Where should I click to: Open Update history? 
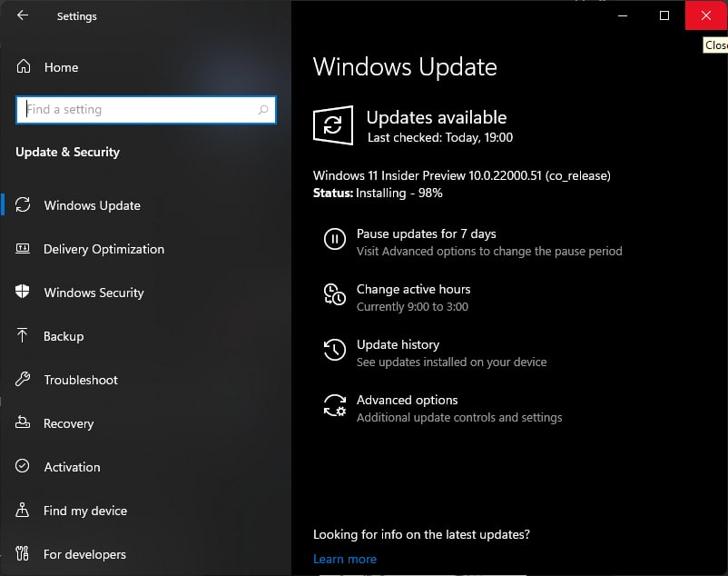398,344
